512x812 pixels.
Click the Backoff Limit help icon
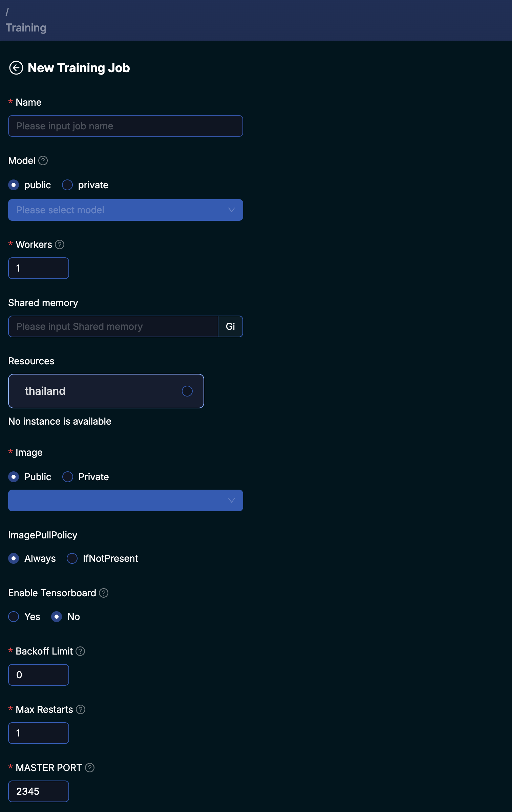tap(80, 651)
